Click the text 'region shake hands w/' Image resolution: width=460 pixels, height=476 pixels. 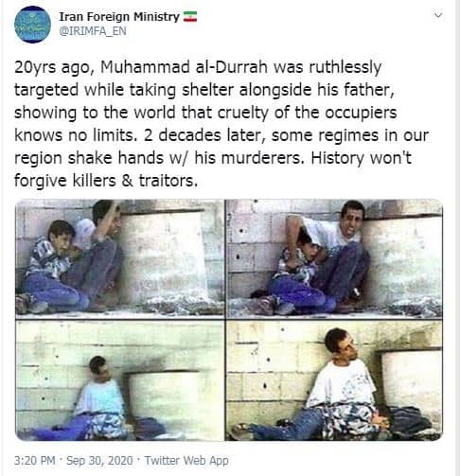[x=101, y=158]
